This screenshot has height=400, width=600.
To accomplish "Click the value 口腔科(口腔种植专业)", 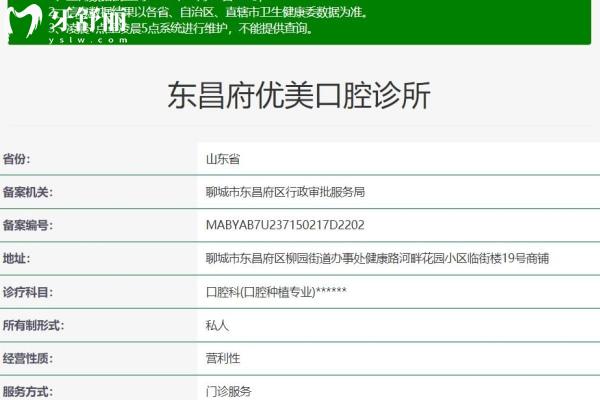I will pyautogui.click(x=276, y=292).
